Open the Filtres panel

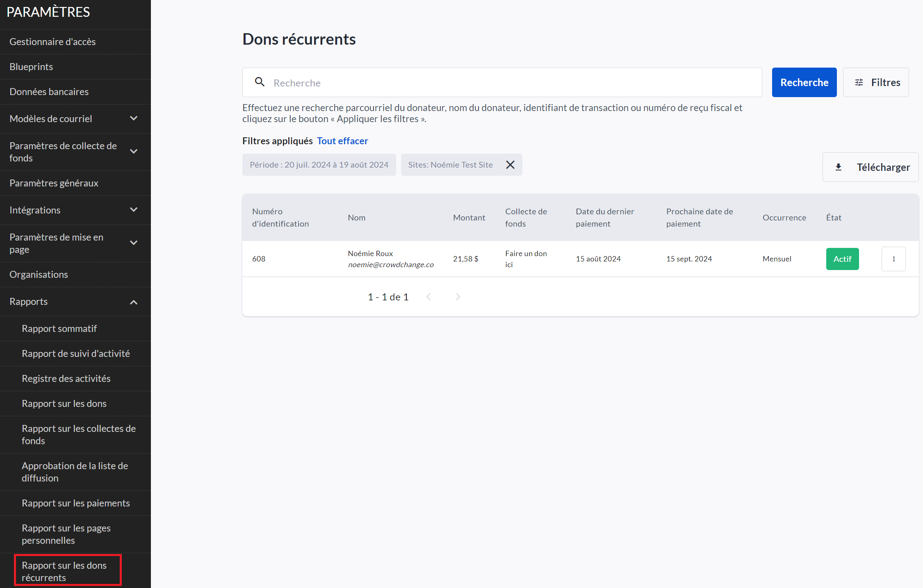click(x=875, y=82)
